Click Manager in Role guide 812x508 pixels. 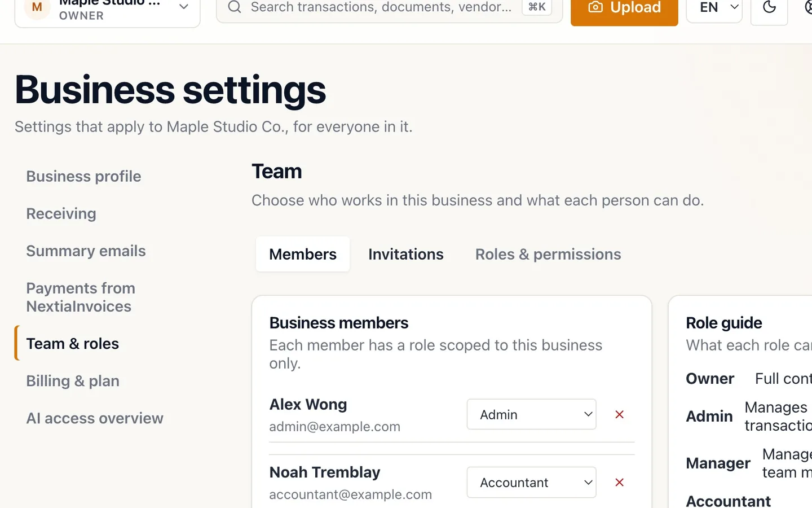point(718,463)
